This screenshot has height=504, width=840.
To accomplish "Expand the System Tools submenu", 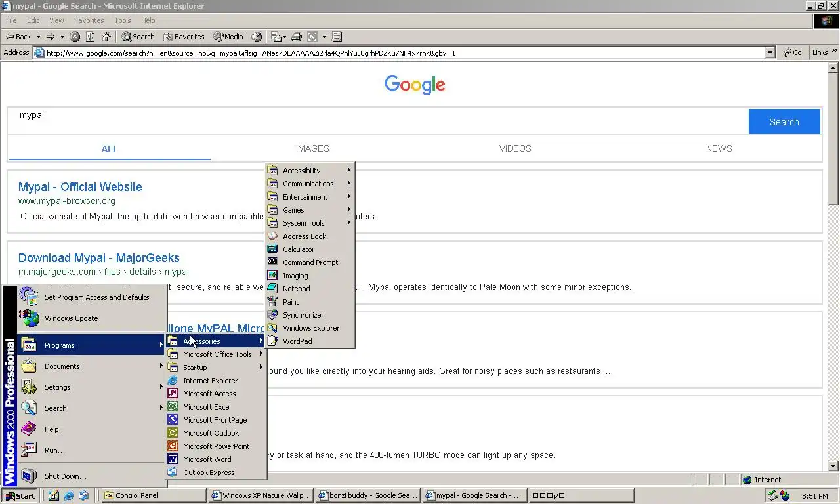I will (x=310, y=222).
